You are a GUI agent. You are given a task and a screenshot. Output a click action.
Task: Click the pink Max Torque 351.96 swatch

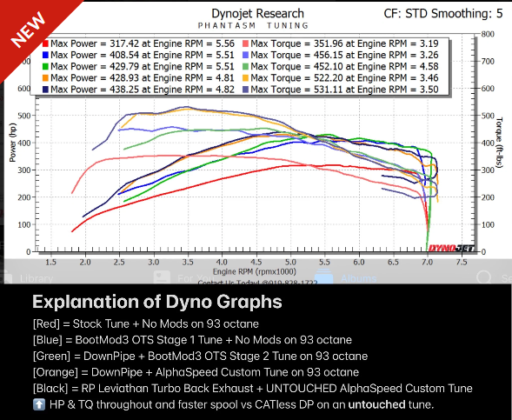(x=245, y=43)
